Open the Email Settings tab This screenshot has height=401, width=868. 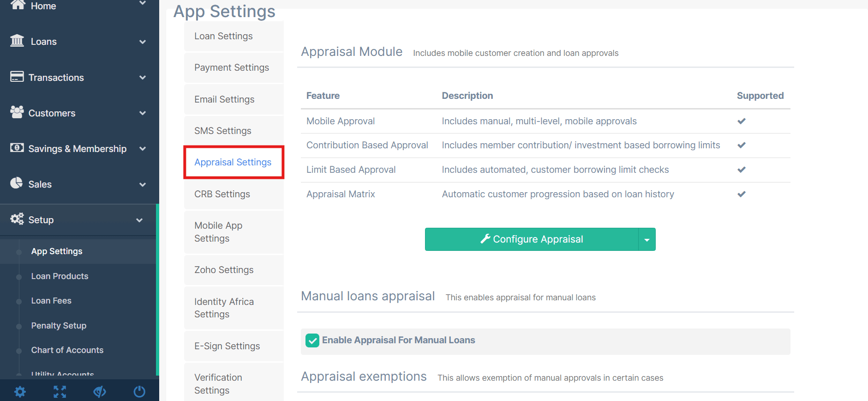234,99
